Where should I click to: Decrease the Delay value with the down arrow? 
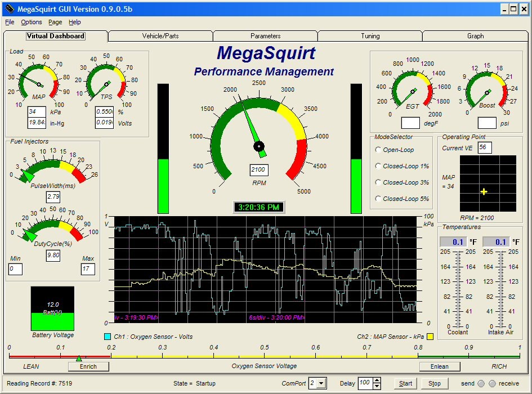click(377, 386)
